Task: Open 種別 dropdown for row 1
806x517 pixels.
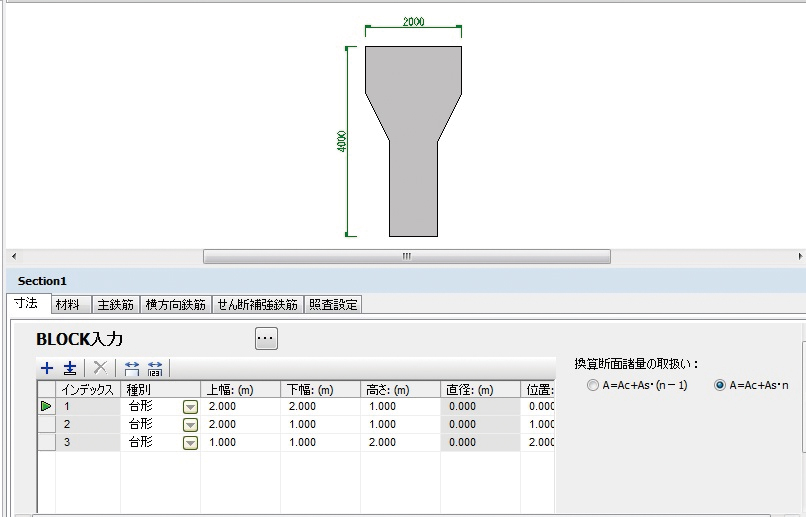Action: pyautogui.click(x=190, y=407)
